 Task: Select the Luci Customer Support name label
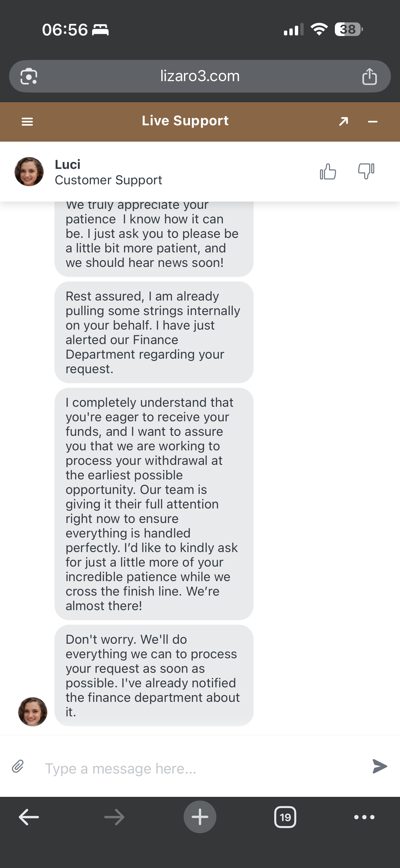[108, 172]
